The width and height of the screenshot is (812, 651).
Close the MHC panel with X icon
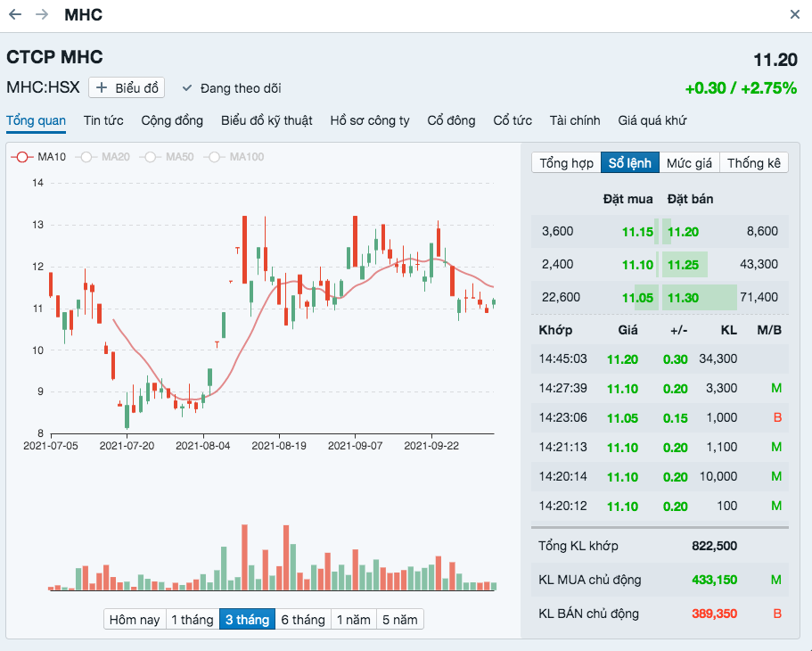(x=795, y=15)
